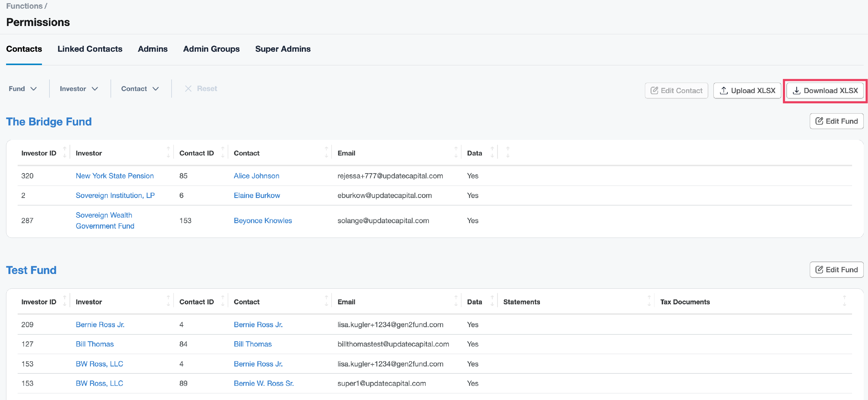
Task: Click Edit Fund for Test Fund
Action: [x=836, y=270]
